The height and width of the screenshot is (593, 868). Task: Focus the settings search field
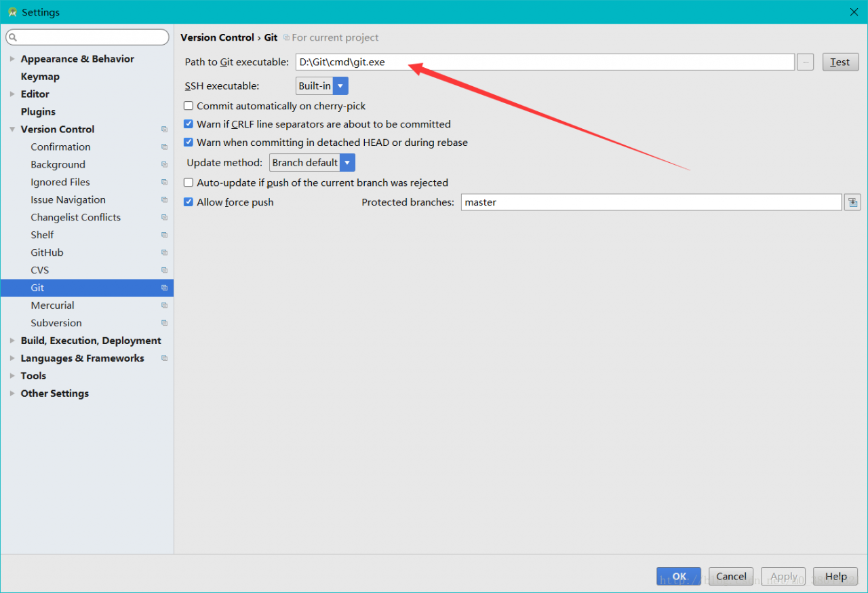coord(87,37)
